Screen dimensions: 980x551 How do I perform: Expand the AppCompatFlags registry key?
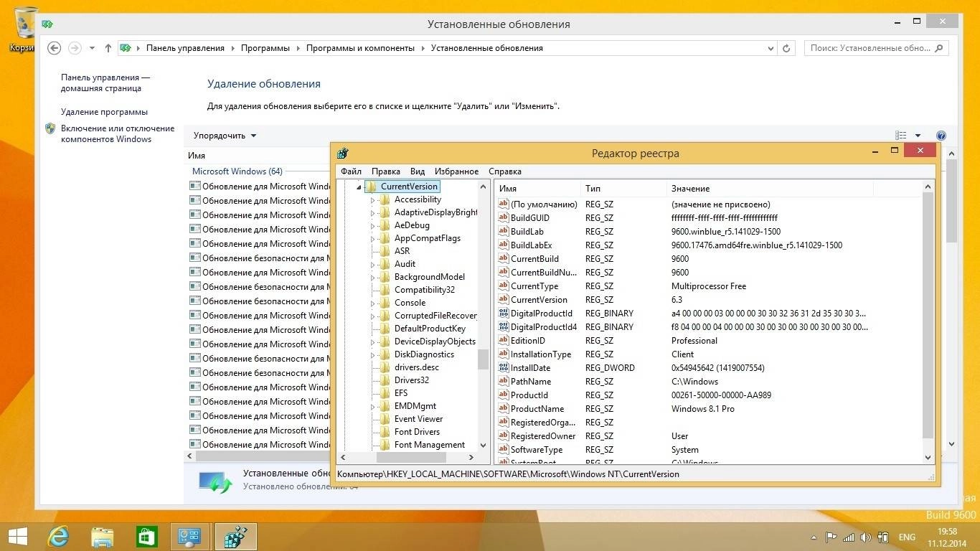click(373, 238)
